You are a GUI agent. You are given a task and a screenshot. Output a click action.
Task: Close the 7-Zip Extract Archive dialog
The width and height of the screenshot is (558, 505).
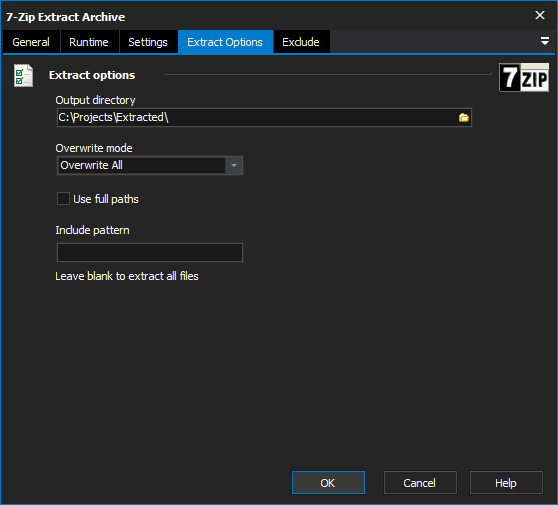point(540,15)
